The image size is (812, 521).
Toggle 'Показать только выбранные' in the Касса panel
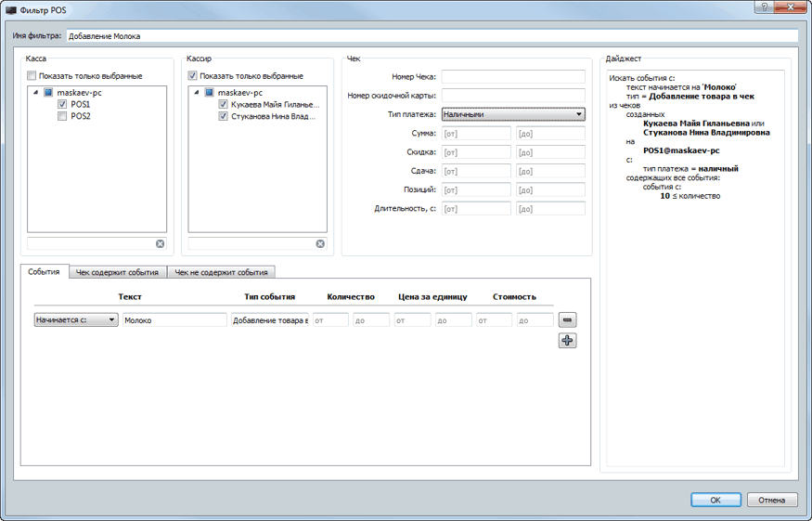(32, 76)
